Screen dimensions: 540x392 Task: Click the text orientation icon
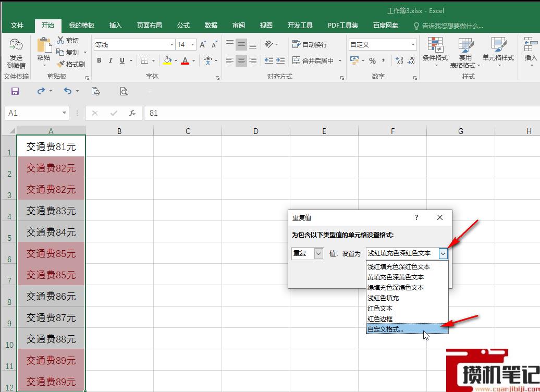268,44
